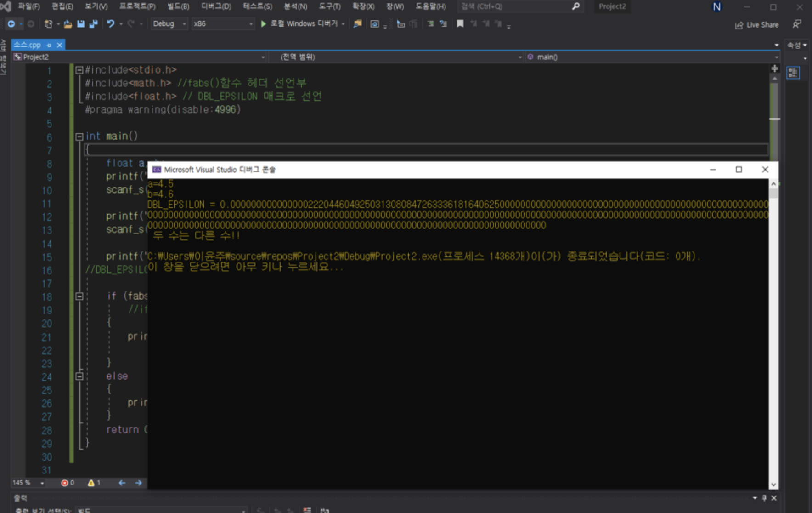The image size is (812, 513).
Task: Click the comment out lines icon
Action: click(431, 23)
